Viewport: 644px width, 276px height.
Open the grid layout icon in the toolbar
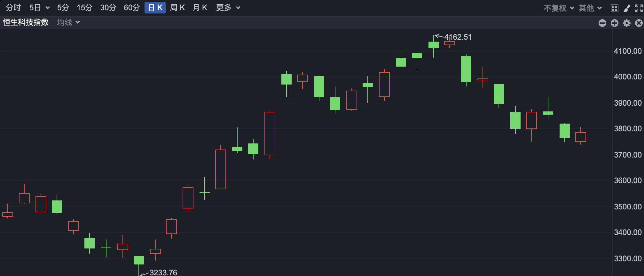[614, 8]
